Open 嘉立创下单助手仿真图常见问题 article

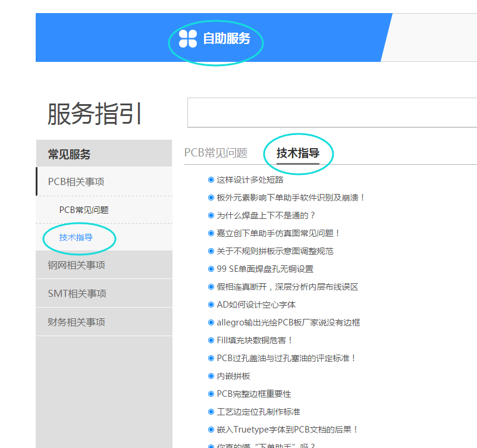point(278,233)
